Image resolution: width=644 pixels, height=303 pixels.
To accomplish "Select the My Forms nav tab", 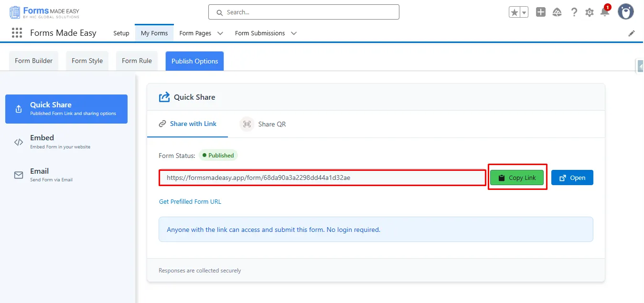I will [x=154, y=33].
